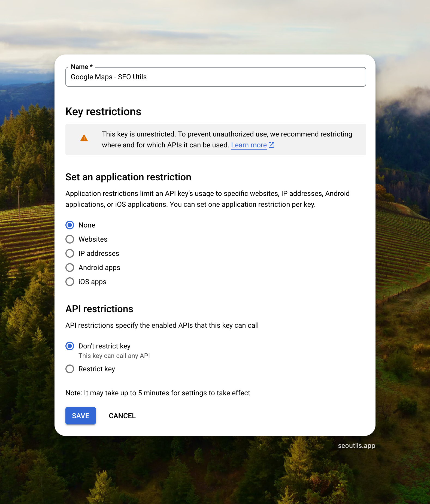Click 'This key can call any API' hint

coord(114,356)
